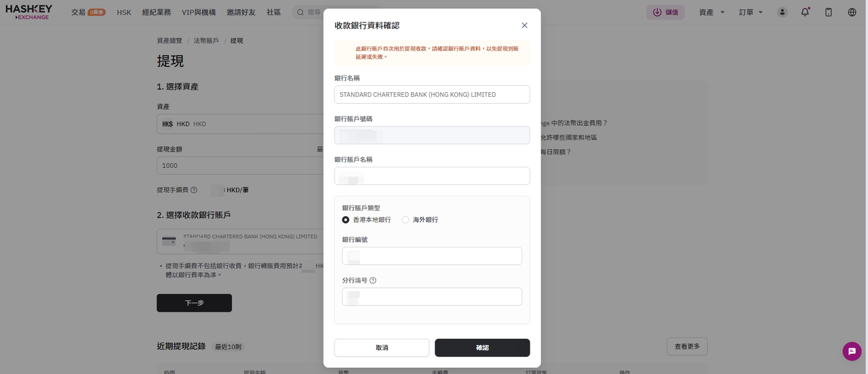Click the 提現 page heading
Viewport: 868px width, 374px height.
(170, 61)
